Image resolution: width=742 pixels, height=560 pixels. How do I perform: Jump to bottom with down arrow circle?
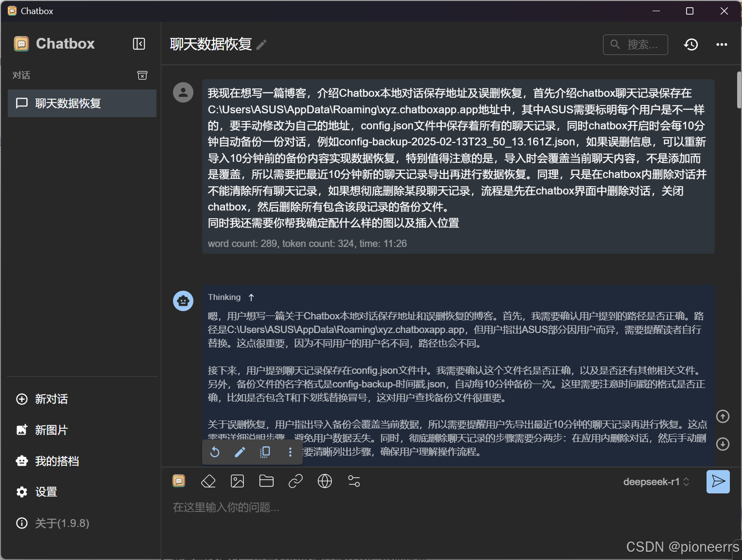(723, 444)
